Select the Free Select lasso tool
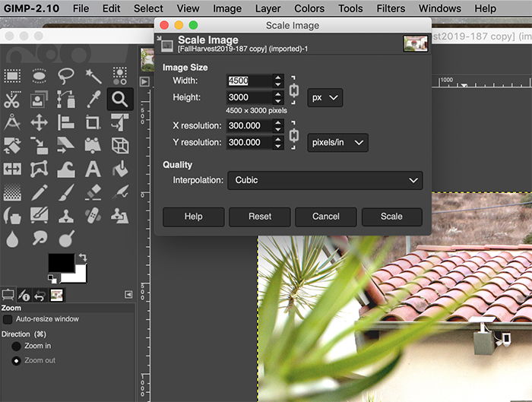Viewport: 532px width, 402px height. tap(66, 75)
